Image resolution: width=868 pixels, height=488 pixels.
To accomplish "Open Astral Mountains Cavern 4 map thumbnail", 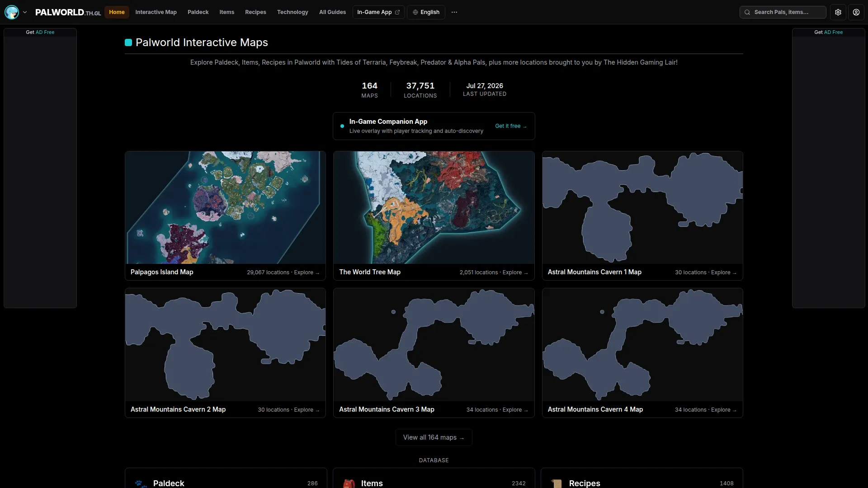I will coord(642,345).
